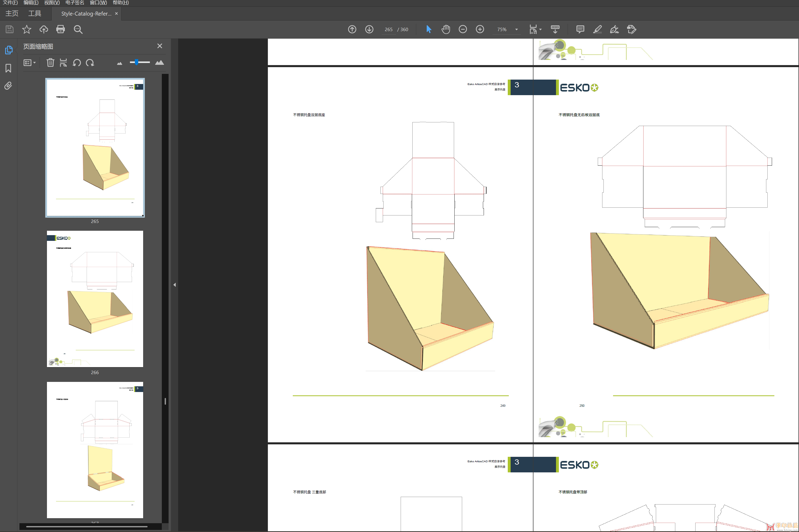Screen dimensions: 799x532
Task: Click the enlarge thumbnail size icon
Action: 159,63
